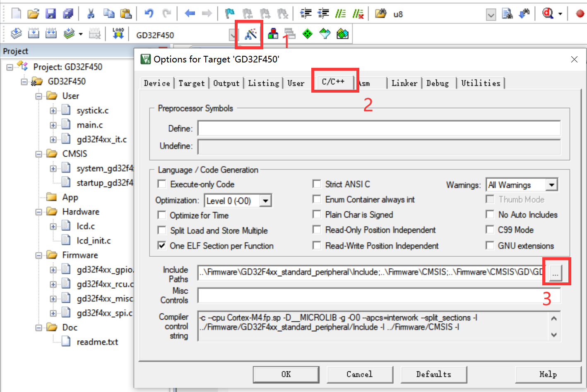The width and height of the screenshot is (587, 392).
Task: Open the Output tab
Action: pyautogui.click(x=226, y=83)
